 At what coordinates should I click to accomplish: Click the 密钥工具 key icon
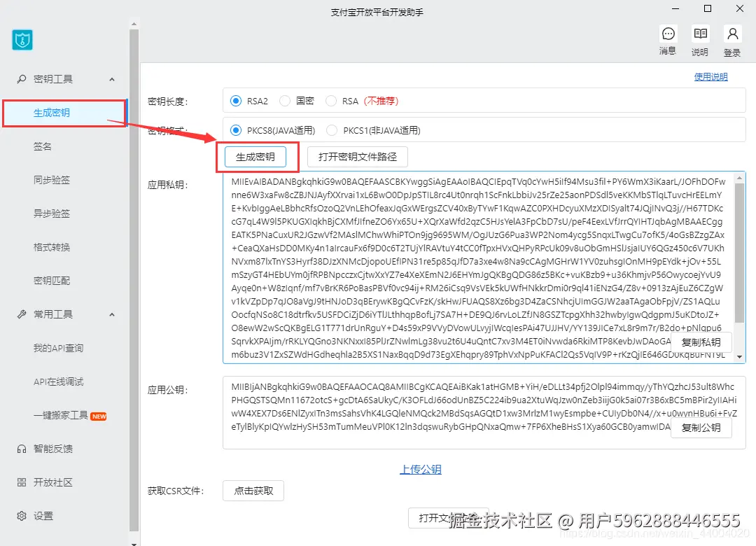21,79
